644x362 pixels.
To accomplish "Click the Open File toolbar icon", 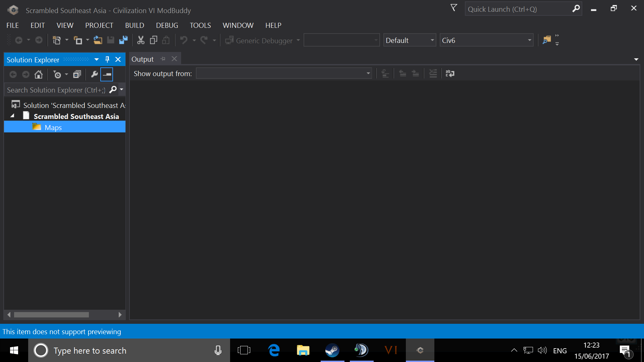I will pos(98,41).
